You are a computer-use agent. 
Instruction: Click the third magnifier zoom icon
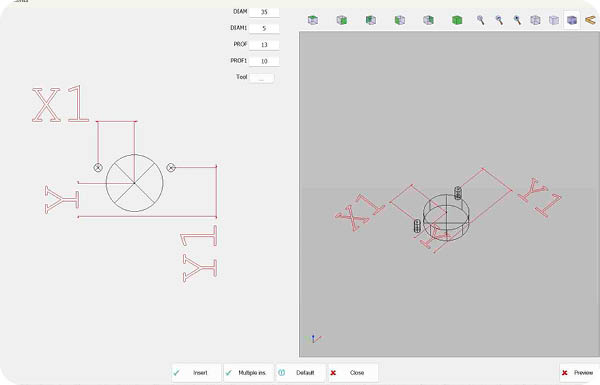coord(517,20)
